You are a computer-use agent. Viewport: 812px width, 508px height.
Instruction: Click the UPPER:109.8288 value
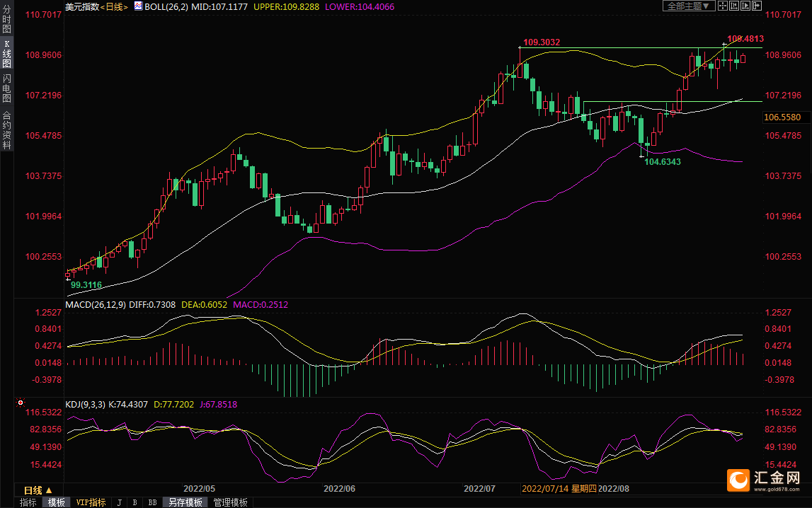287,7
